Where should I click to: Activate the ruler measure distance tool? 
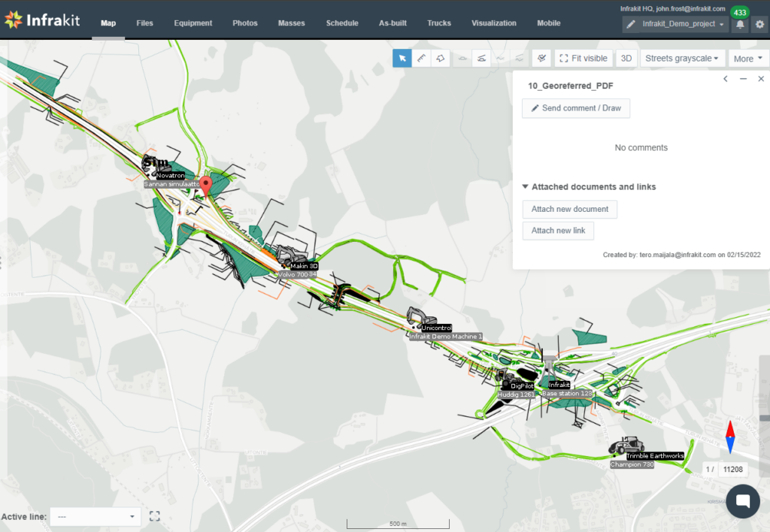(422, 59)
